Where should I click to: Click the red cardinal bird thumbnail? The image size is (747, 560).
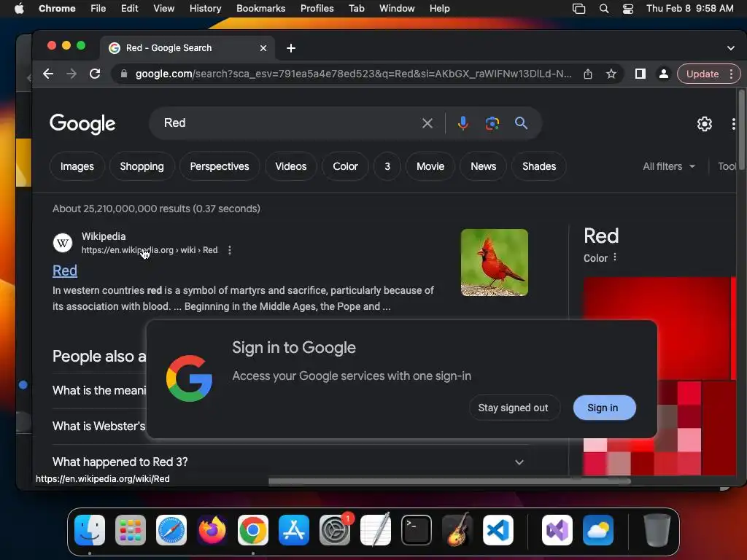(x=495, y=262)
